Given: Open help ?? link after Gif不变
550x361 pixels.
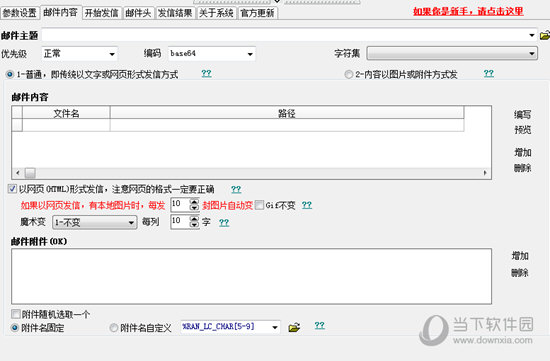Looking at the screenshot, I should point(307,205).
